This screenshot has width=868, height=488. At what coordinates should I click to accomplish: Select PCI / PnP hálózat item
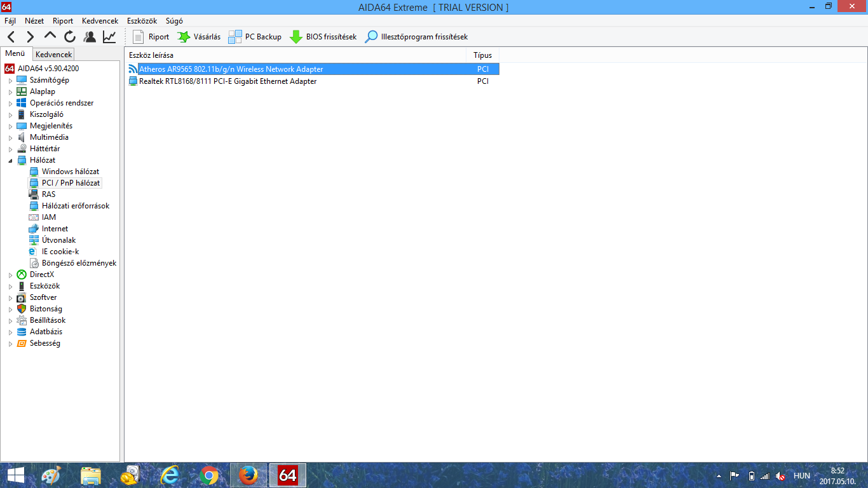(x=65, y=183)
